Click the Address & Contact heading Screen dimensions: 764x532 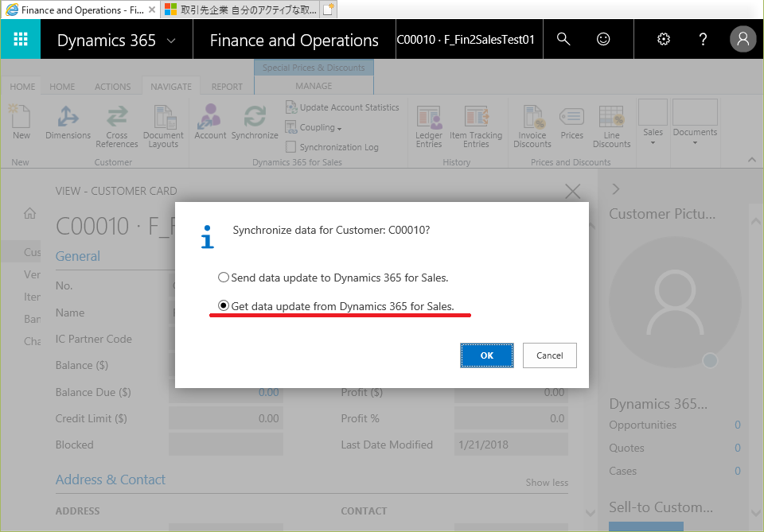click(110, 480)
